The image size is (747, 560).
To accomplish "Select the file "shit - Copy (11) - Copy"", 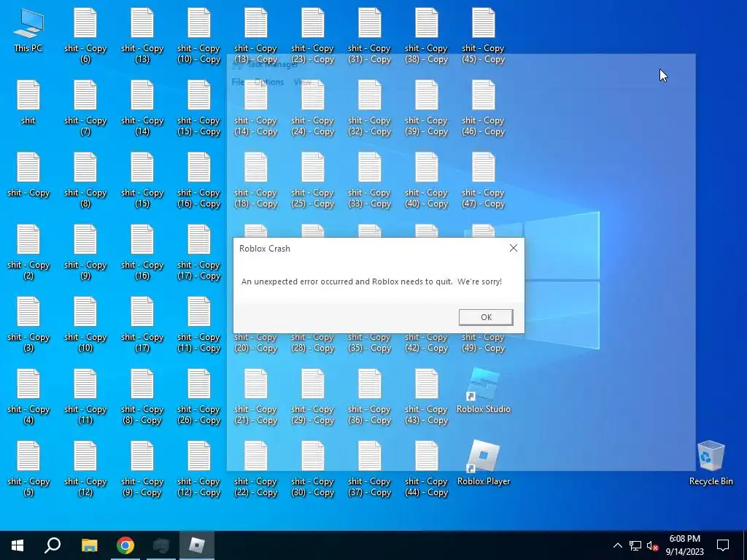I will click(198, 324).
